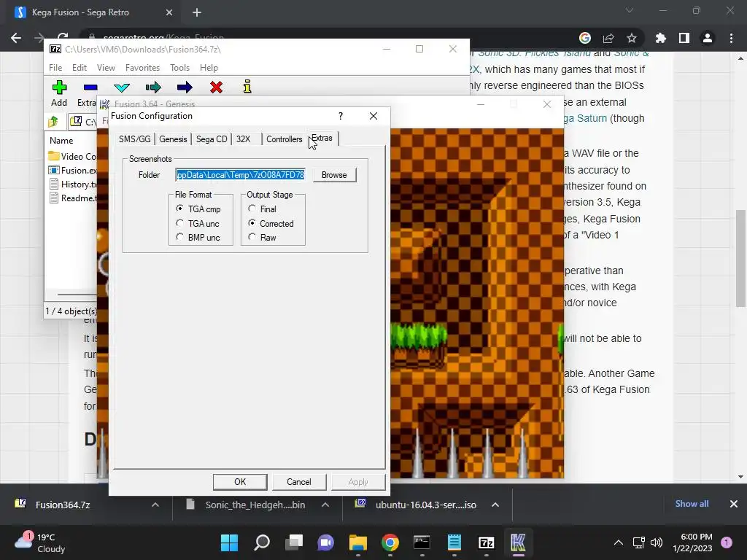The width and height of the screenshot is (747, 560).
Task: Open Task View on taskbar
Action: click(x=294, y=542)
